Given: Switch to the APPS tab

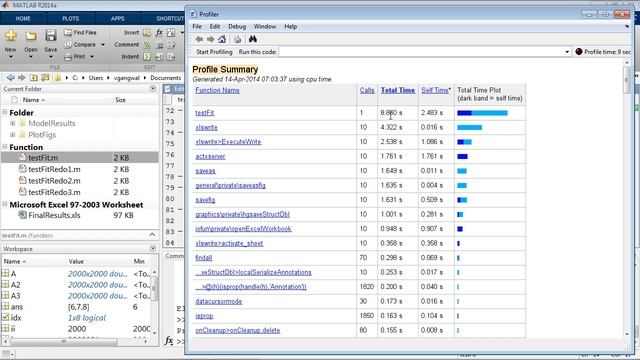Looking at the screenshot, I should pos(118,19).
